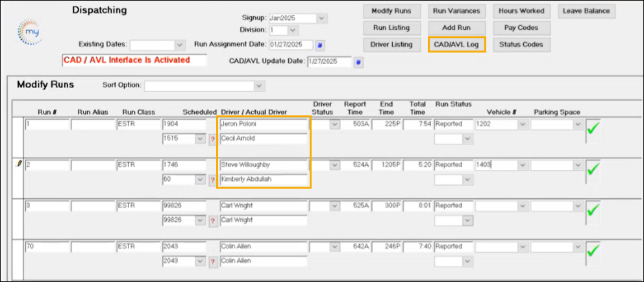
Task: Click the green checkmark for Run 70
Action: 593,251
